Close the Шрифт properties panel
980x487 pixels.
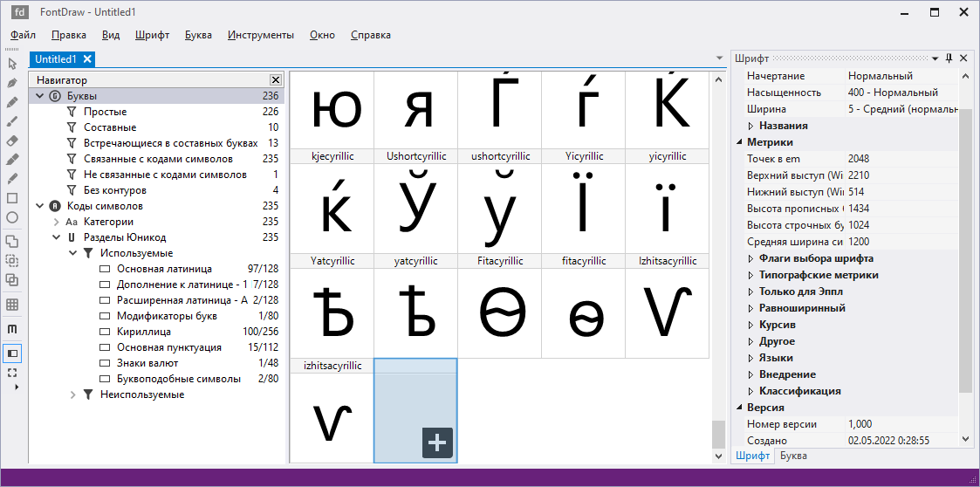point(962,58)
